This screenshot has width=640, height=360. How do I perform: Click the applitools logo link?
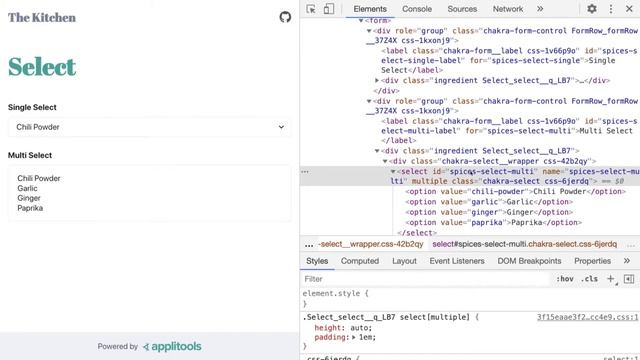tap(172, 347)
